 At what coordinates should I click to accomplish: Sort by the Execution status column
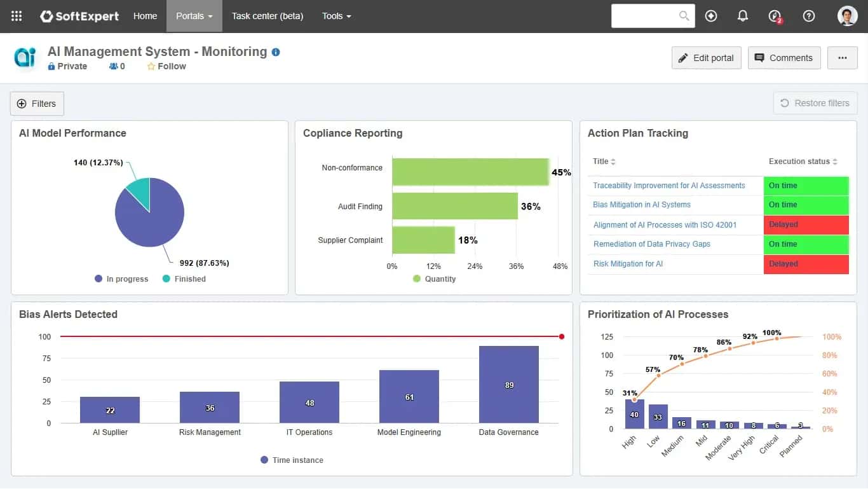point(803,162)
